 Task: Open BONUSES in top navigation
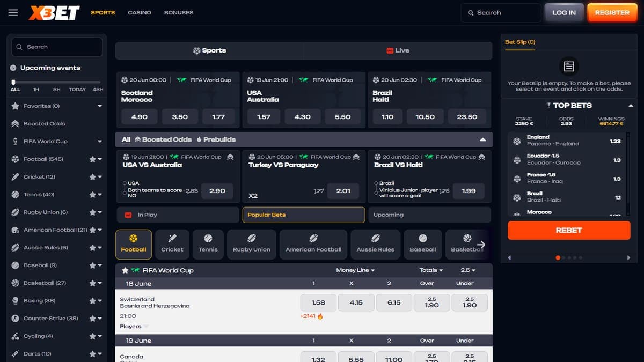[179, 12]
